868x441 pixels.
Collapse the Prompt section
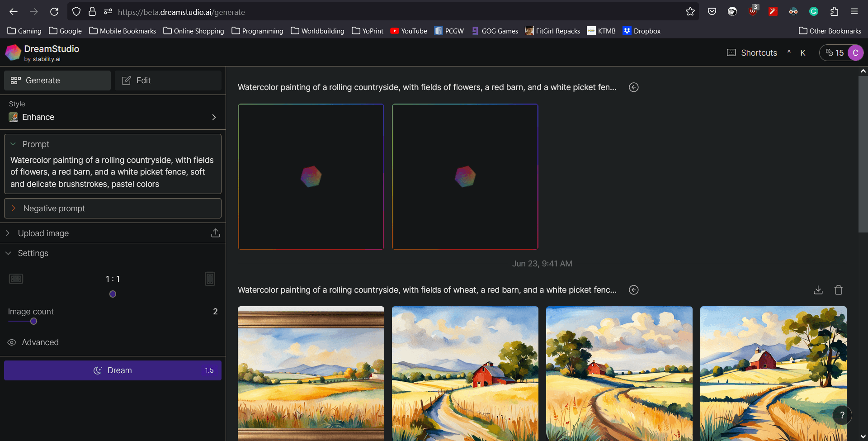point(13,144)
